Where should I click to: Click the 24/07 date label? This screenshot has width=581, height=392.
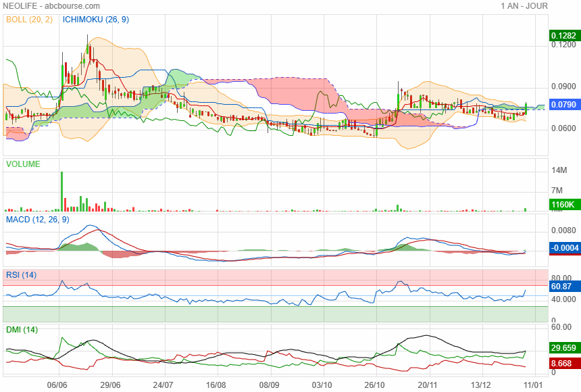(163, 385)
